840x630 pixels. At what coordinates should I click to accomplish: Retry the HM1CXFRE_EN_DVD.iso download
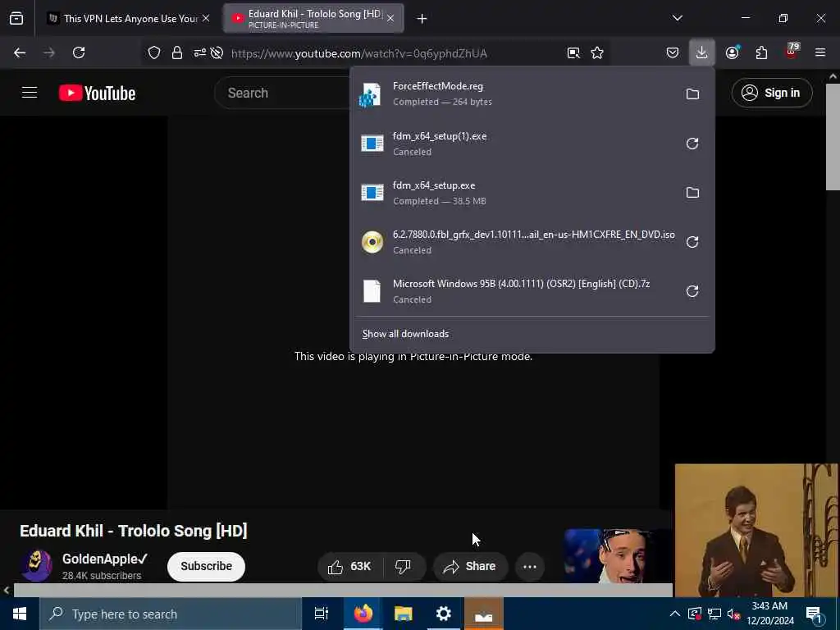coord(692,242)
